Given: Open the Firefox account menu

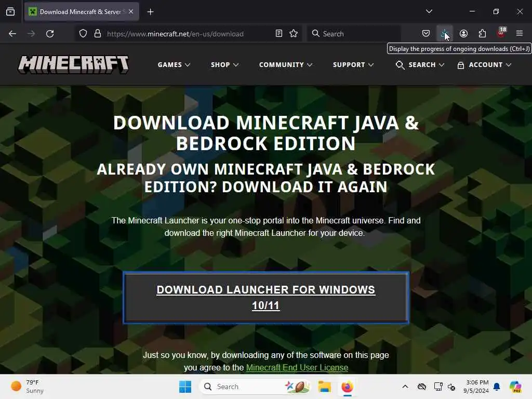Looking at the screenshot, I should click(x=464, y=33).
